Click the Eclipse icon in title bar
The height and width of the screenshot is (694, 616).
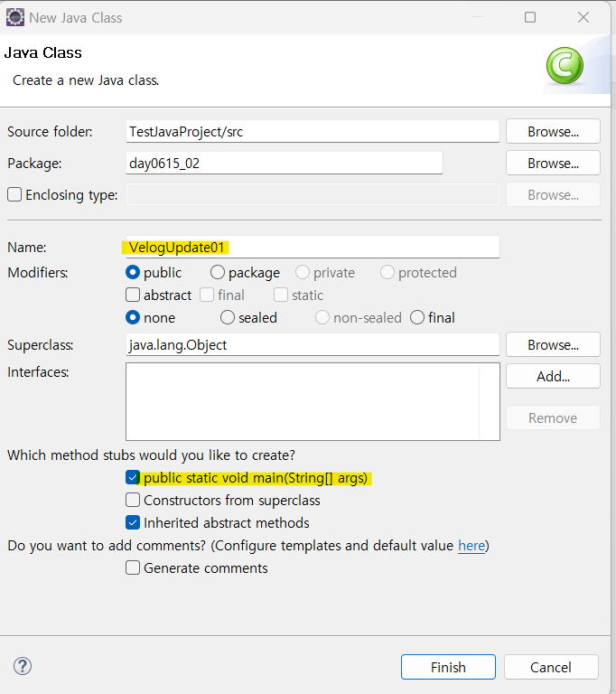coord(14,17)
